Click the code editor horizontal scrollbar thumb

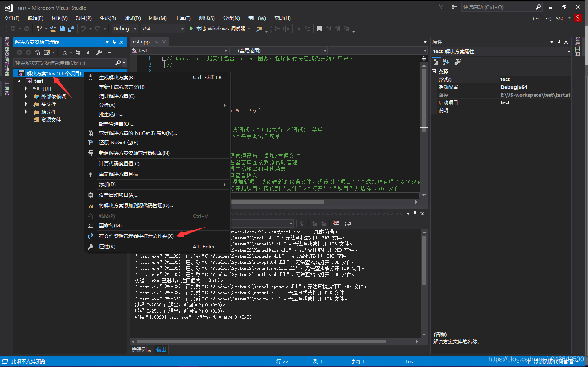click(x=277, y=202)
